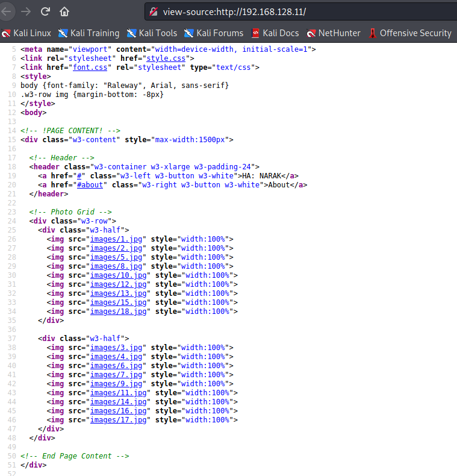Click the browser forward arrow button
Screen dimensions: 457x476
(26, 12)
